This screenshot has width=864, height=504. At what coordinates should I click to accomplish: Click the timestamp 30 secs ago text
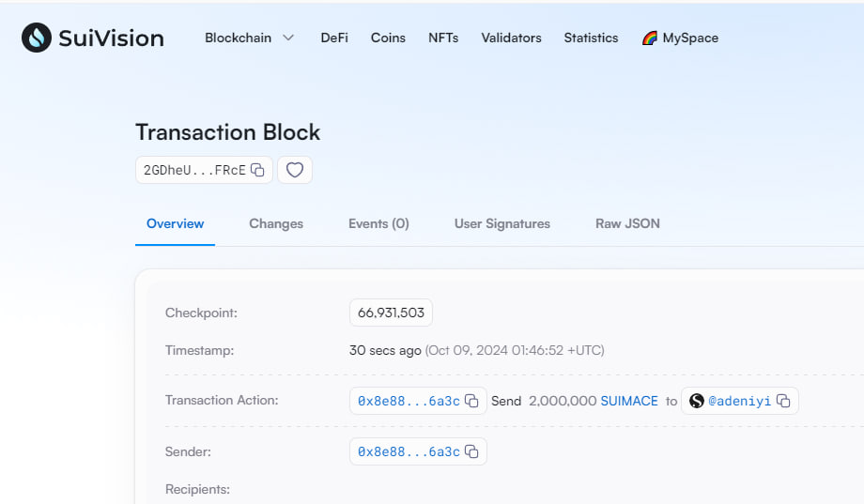(x=385, y=350)
